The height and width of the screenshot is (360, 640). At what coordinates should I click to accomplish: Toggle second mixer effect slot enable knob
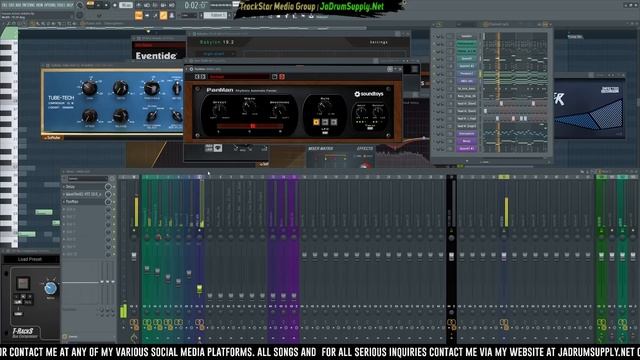click(x=108, y=194)
